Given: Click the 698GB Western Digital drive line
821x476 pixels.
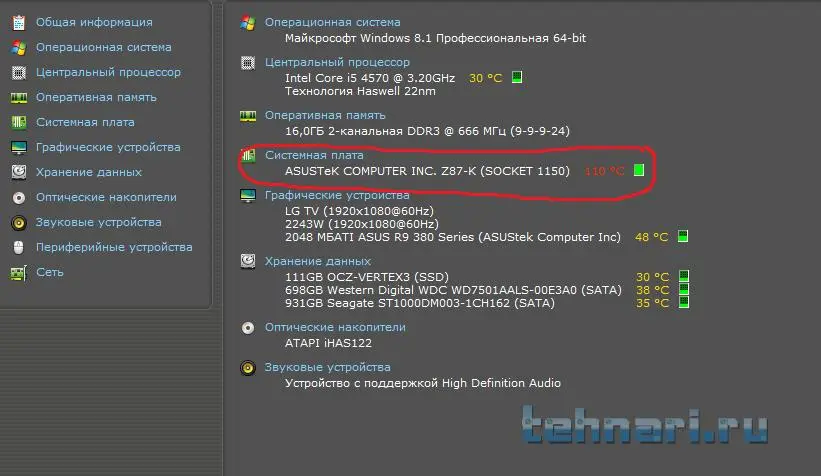Looking at the screenshot, I should (x=453, y=290).
